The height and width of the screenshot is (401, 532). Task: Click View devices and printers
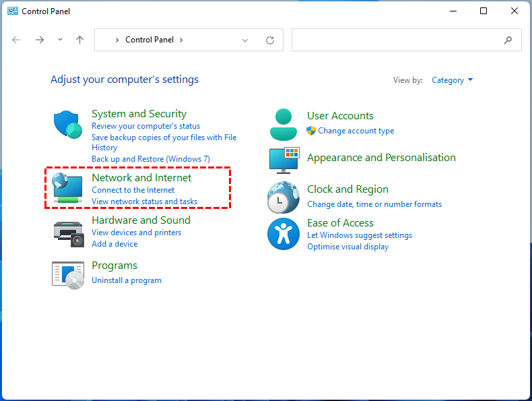pyautogui.click(x=137, y=233)
